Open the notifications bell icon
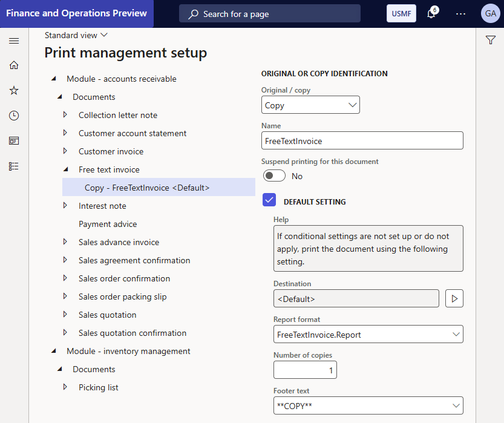Image resolution: width=504 pixels, height=423 pixels. coord(431,14)
